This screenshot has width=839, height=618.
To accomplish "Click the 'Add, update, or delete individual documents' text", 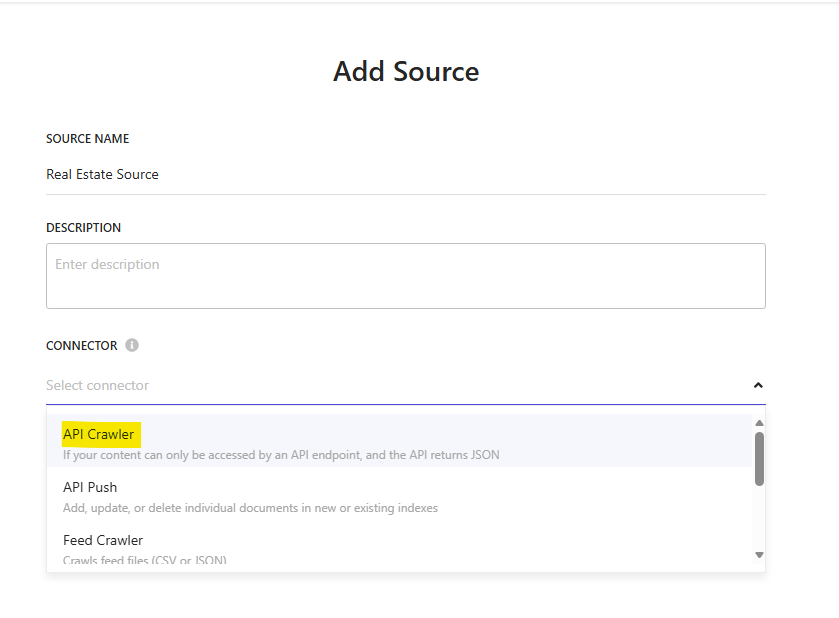I will [x=250, y=508].
